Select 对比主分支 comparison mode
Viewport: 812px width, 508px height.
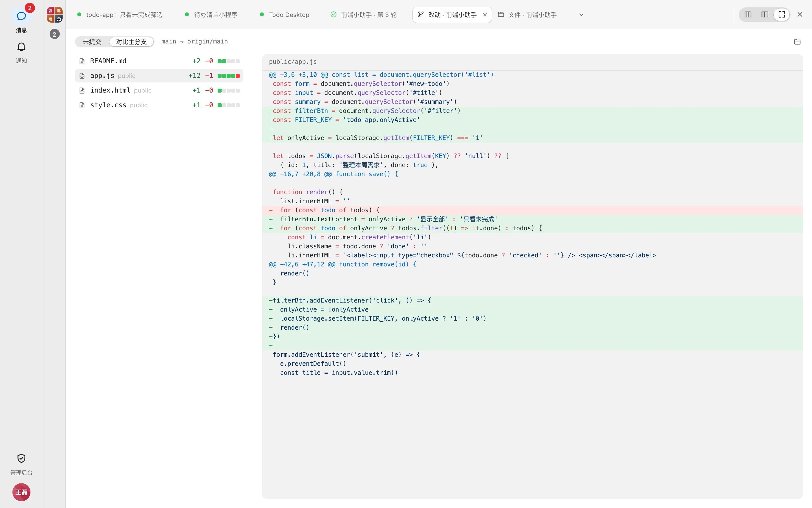pyautogui.click(x=132, y=42)
